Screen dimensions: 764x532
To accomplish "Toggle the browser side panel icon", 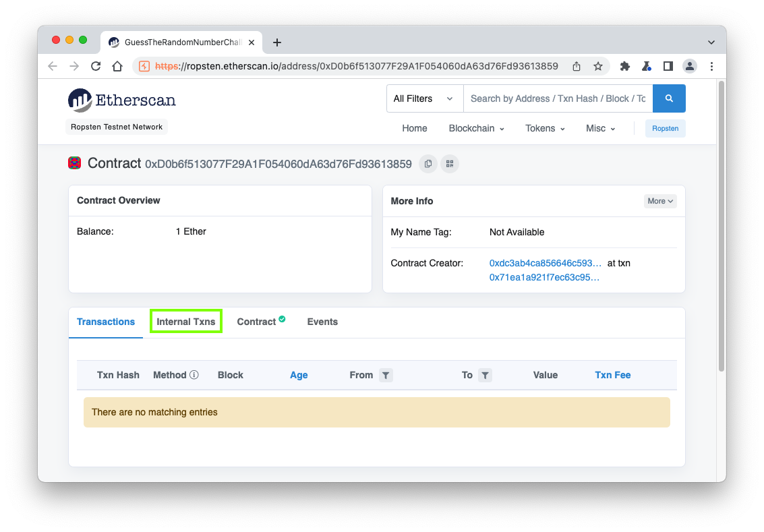I will (668, 66).
